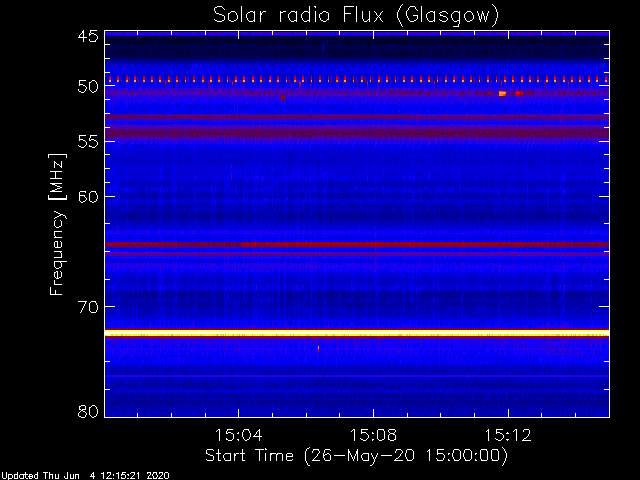Image resolution: width=640 pixels, height=480 pixels.
Task: Click the 15:04 time tick label
Action: [x=238, y=435]
